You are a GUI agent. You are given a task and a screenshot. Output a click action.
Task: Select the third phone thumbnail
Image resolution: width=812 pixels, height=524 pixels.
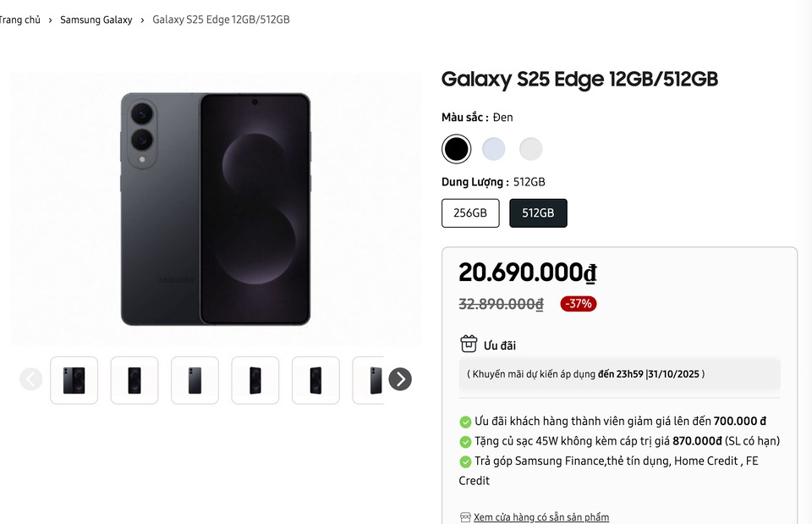pyautogui.click(x=195, y=380)
